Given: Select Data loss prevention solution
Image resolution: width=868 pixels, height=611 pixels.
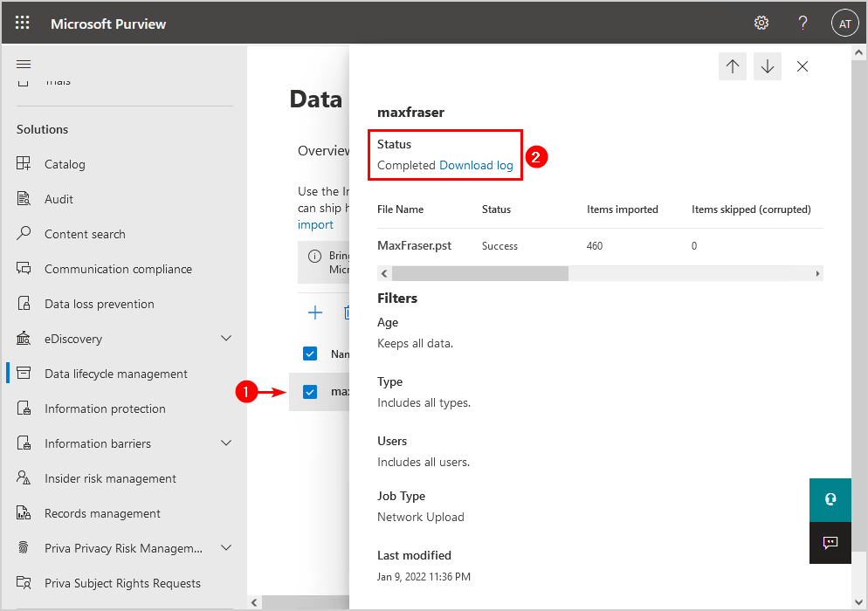Looking at the screenshot, I should [100, 303].
